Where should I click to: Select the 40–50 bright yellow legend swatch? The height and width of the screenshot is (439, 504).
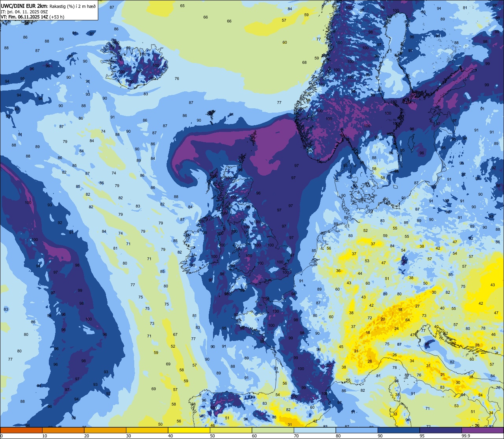coord(189,430)
